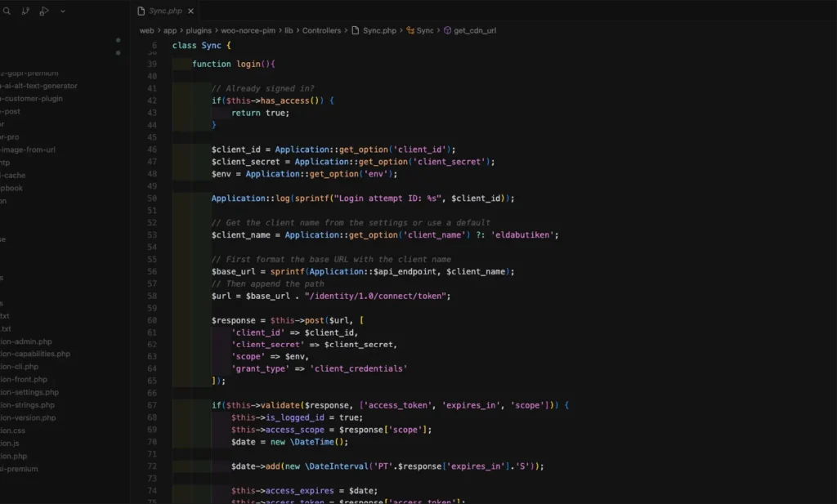The height and width of the screenshot is (504, 837).
Task: Open the file ending in -admin.php
Action: pos(25,341)
